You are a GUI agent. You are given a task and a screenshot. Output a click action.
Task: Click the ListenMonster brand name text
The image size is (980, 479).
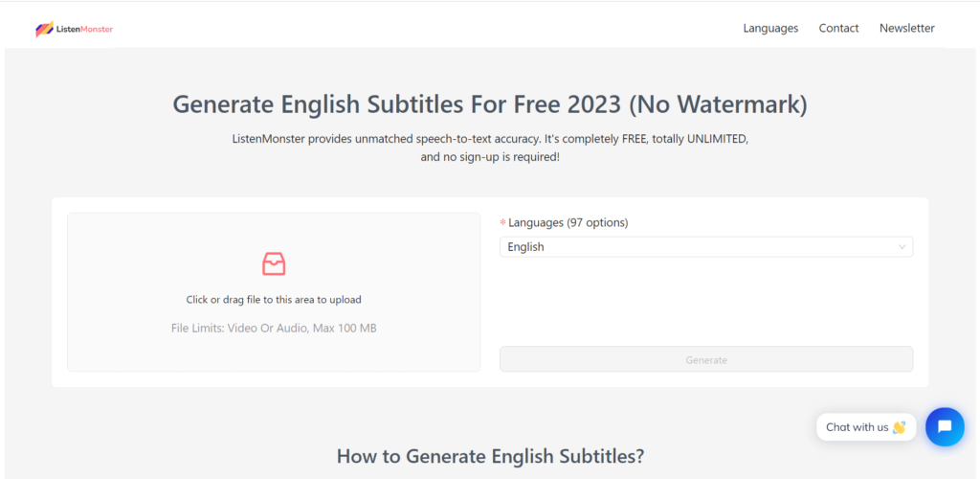(x=84, y=29)
